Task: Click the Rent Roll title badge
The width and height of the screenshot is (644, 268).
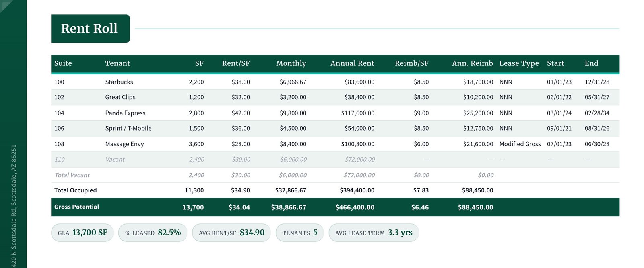Action: point(90,29)
